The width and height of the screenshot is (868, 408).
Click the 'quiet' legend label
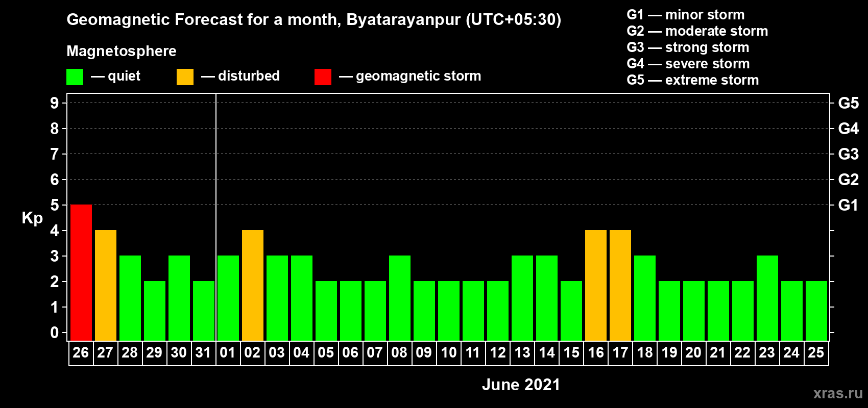tap(124, 76)
